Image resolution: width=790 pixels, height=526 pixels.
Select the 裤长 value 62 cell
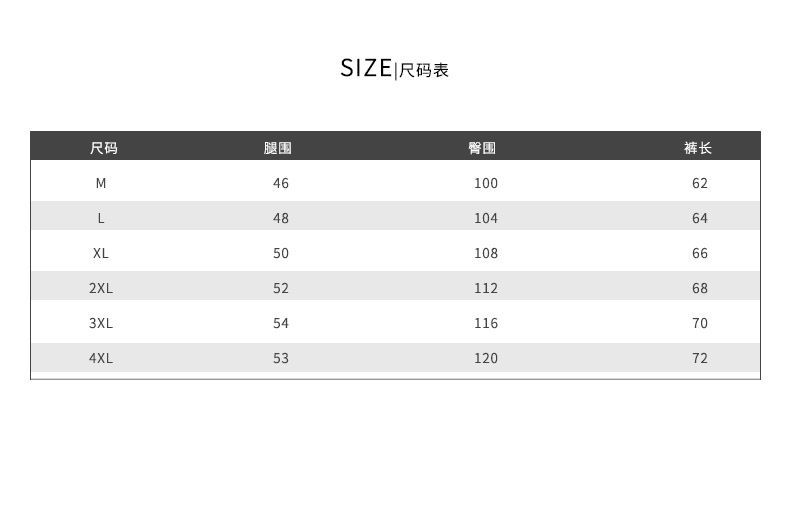coord(700,183)
